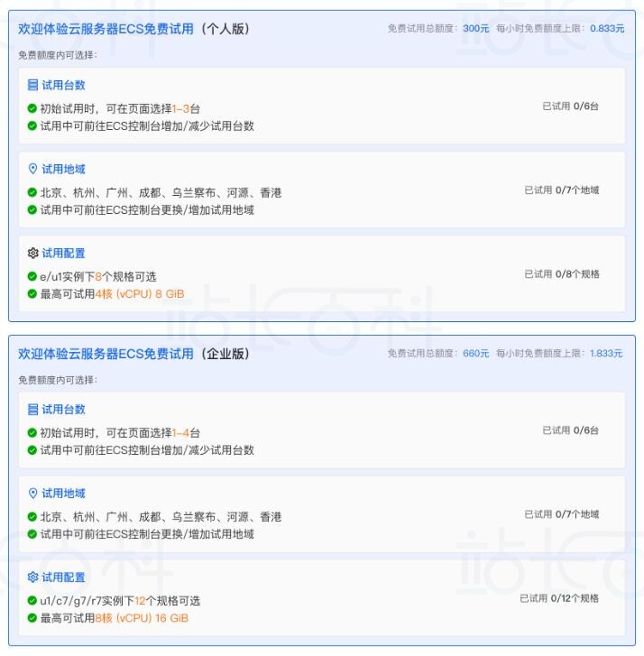
Task: Click 试用中可前往ECS控制台增加/减少试用台数 in 个人版
Action: [147, 126]
